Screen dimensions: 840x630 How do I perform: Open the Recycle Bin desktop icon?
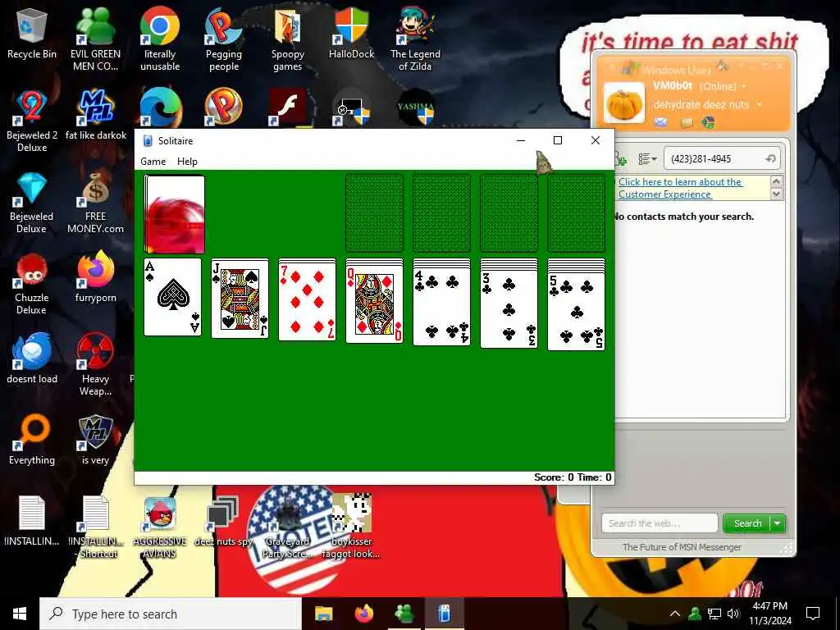tap(32, 33)
